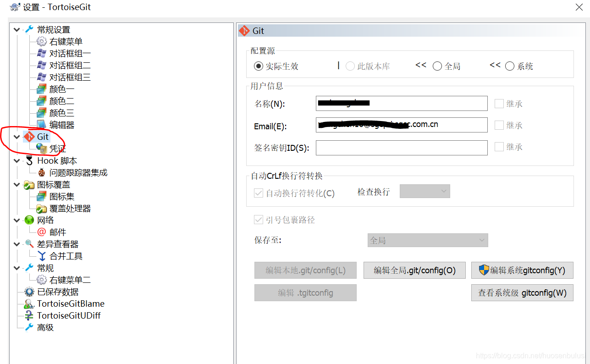590x364 pixels.
Task: Toggle 继承 checkbox for Email
Action: (x=499, y=126)
